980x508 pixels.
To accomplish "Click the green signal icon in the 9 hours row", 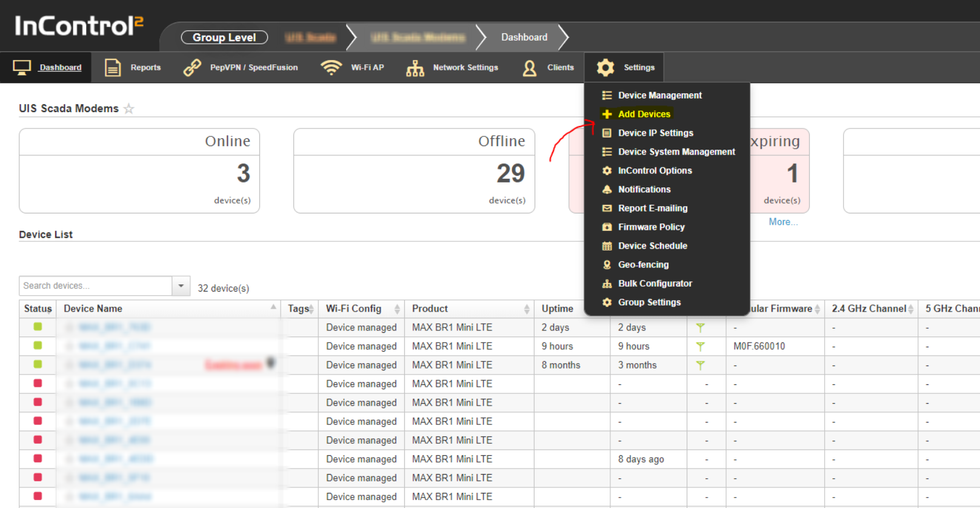I will point(700,346).
